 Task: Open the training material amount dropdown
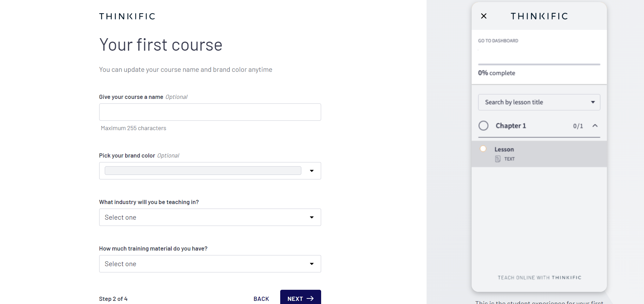pyautogui.click(x=210, y=264)
